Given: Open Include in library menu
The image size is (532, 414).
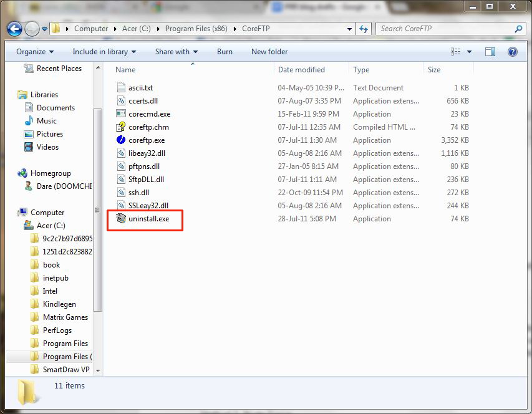Looking at the screenshot, I should point(104,52).
